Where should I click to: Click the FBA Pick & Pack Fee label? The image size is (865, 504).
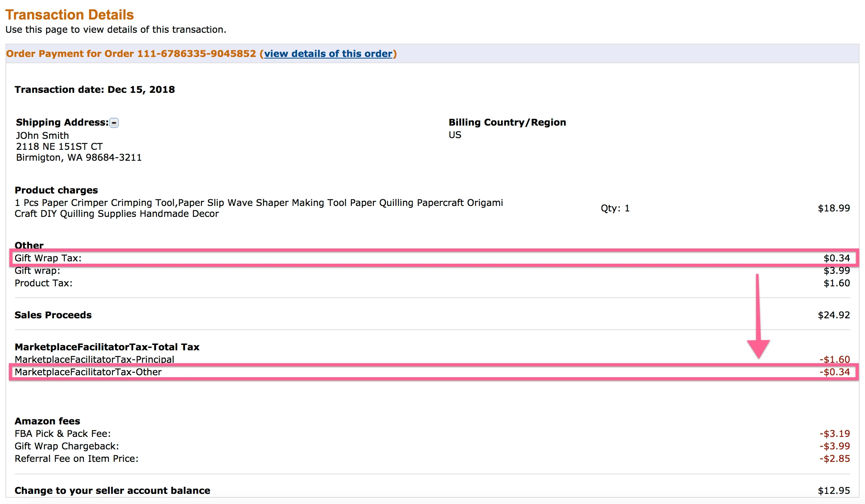click(x=63, y=434)
